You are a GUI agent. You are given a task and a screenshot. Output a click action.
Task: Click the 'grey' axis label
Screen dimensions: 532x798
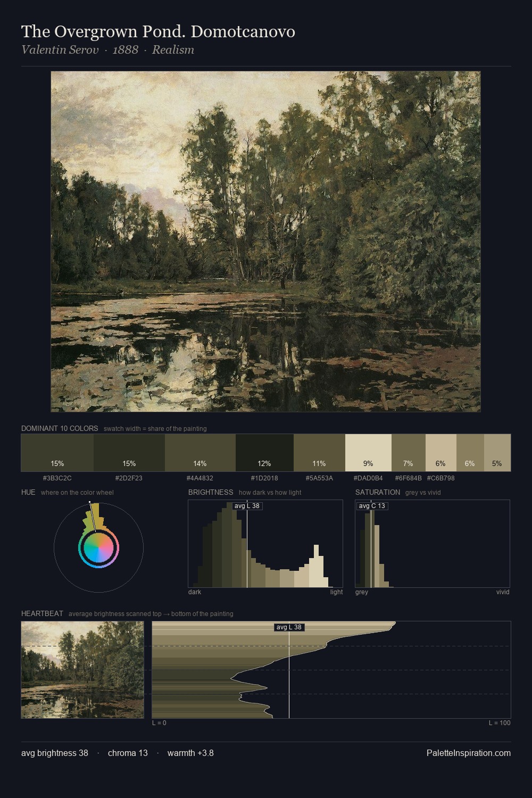[x=362, y=592]
